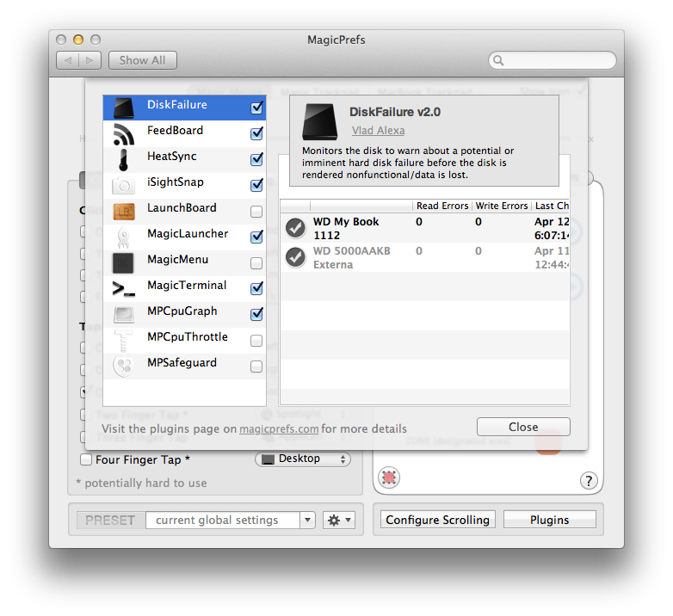
Task: Click the LaunchBoard plugin icon
Action: [x=124, y=212]
